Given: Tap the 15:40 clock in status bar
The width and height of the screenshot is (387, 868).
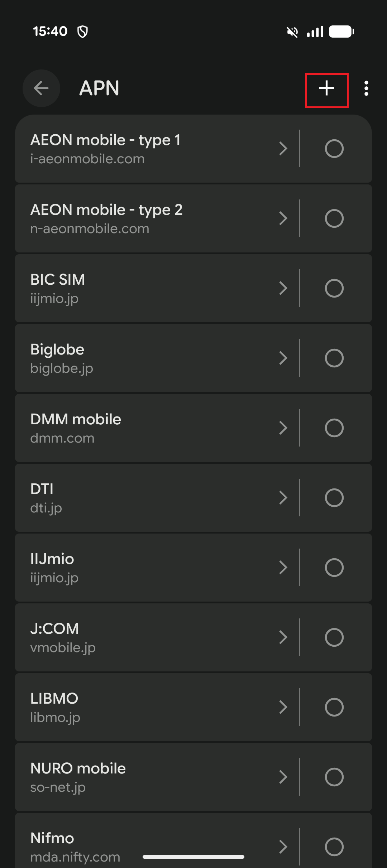Looking at the screenshot, I should tap(50, 32).
